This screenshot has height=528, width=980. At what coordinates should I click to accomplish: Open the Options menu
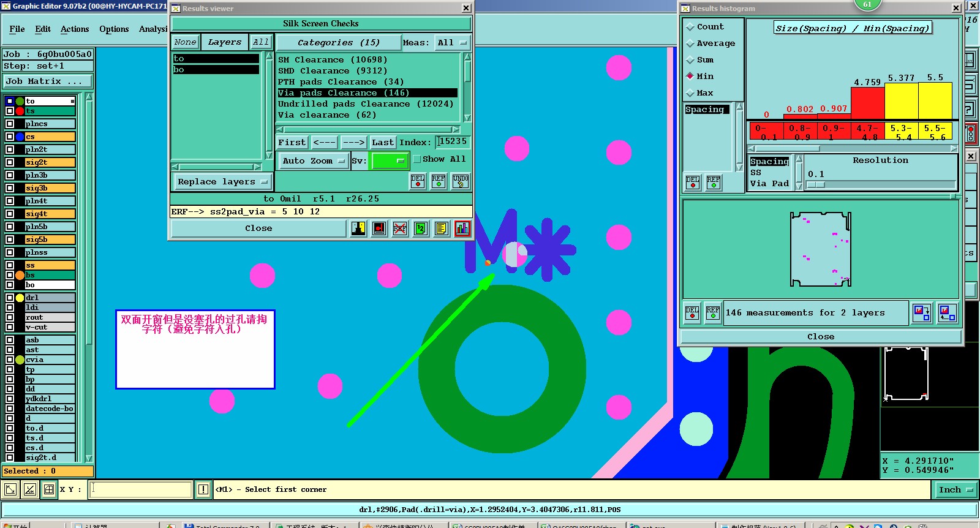click(x=114, y=29)
